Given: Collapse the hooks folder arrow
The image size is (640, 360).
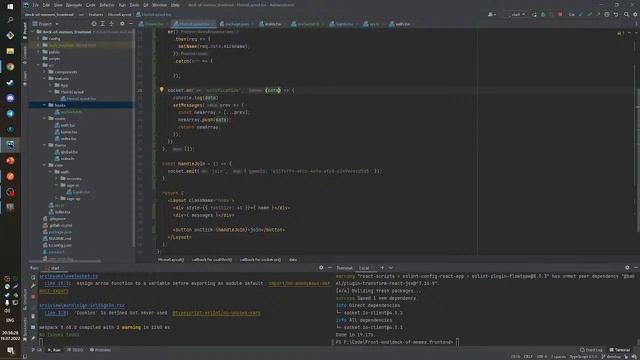Looking at the screenshot, I should tap(44, 105).
